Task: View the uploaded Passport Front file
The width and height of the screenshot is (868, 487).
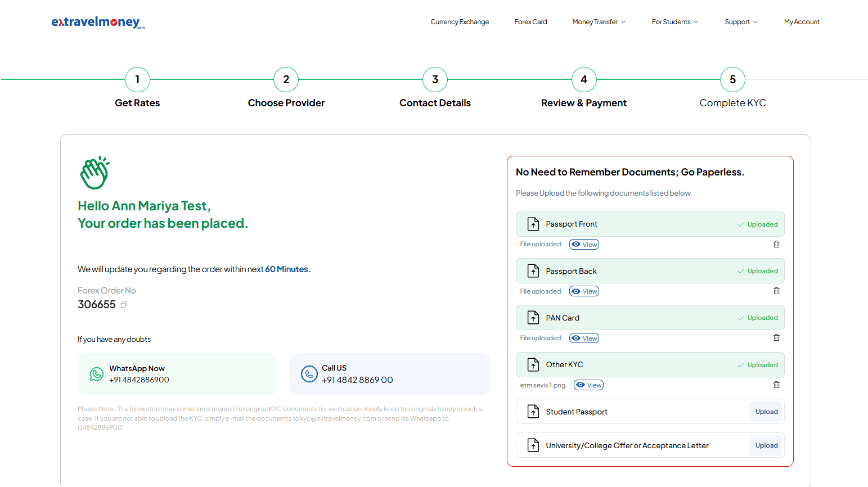Action: click(584, 244)
